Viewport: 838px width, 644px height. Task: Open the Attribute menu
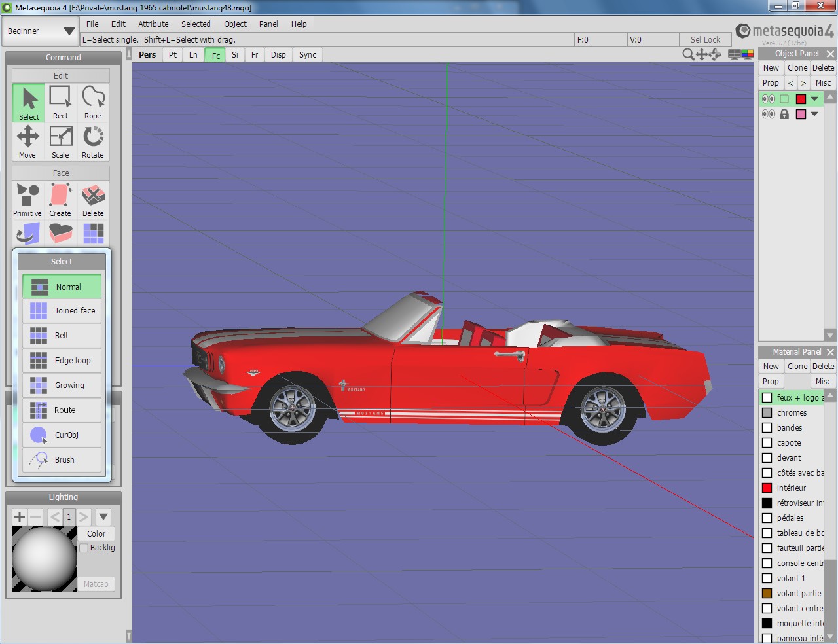click(x=153, y=24)
